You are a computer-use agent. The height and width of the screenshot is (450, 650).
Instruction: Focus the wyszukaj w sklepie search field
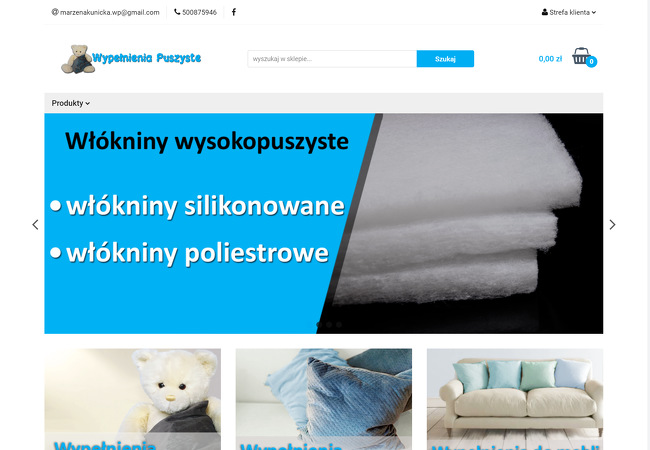[332, 59]
